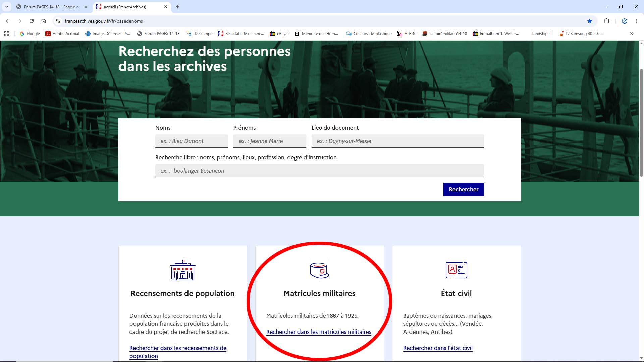Open the eBay.fr bookmark
The width and height of the screenshot is (644, 362).
pyautogui.click(x=280, y=34)
